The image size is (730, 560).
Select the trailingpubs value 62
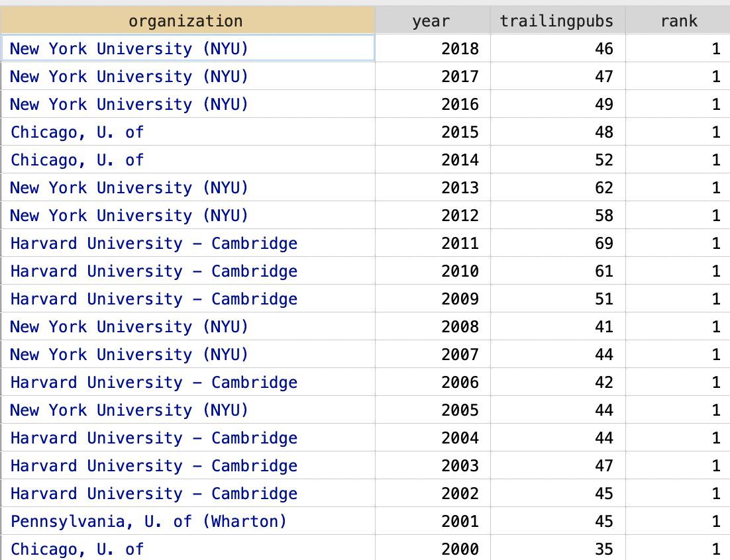603,188
